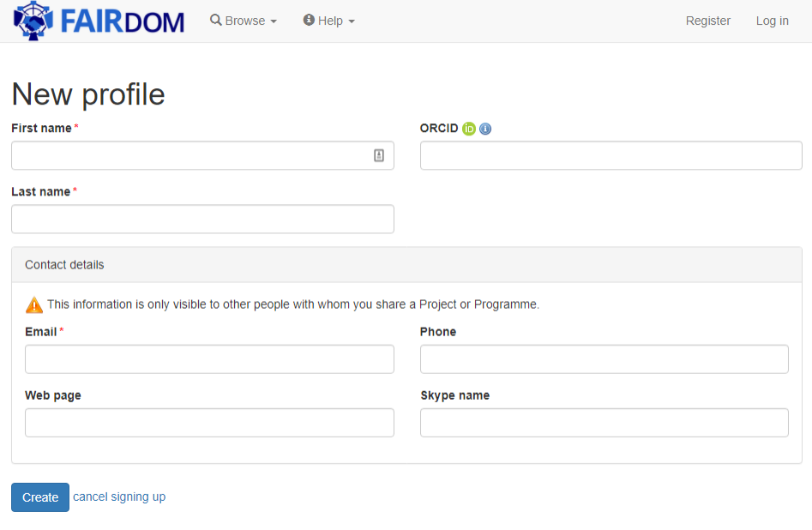Open the Register page
Viewport: 812px width, 530px height.
[x=708, y=20]
